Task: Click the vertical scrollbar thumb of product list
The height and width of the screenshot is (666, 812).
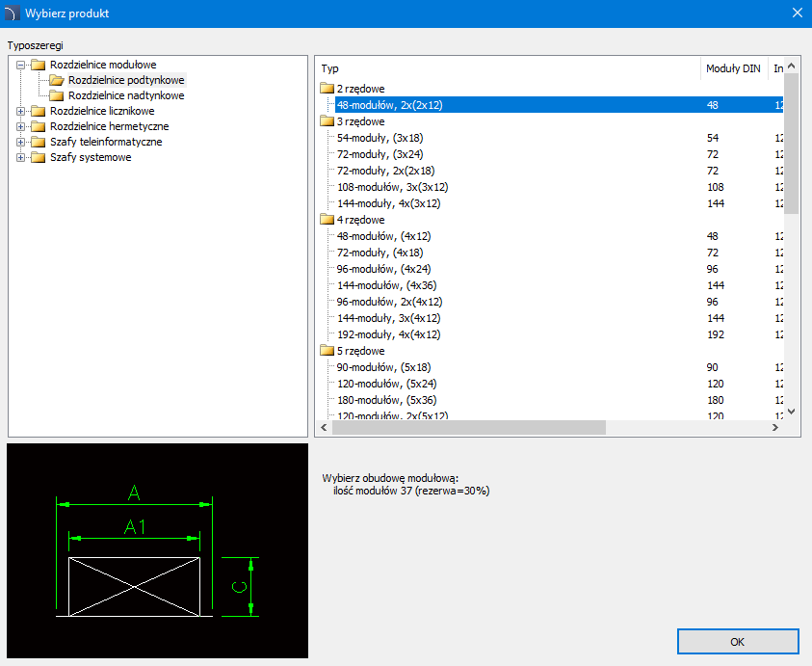Action: tap(791, 144)
